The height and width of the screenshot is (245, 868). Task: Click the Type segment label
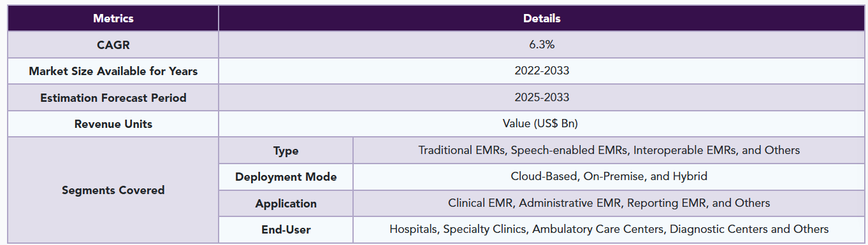point(286,151)
